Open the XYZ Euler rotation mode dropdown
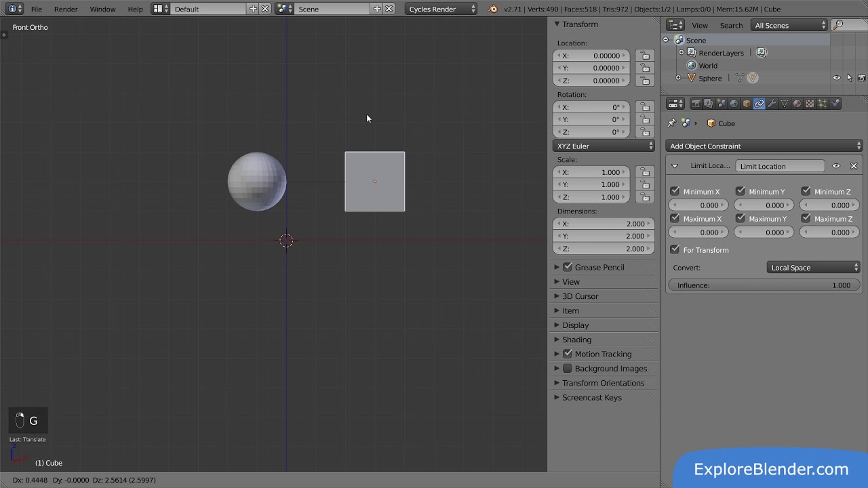The width and height of the screenshot is (868, 488). (x=604, y=146)
